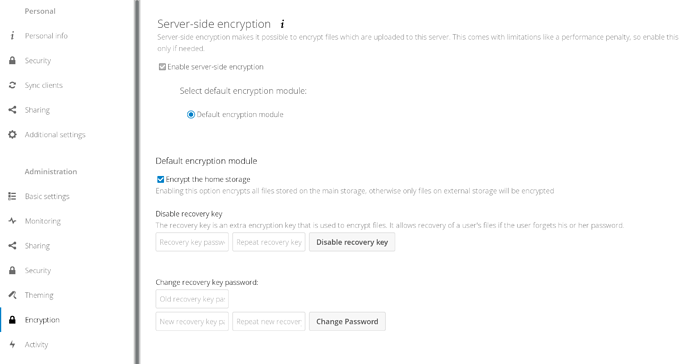Click the Disable recovery key button
This screenshot has height=364, width=690.
click(352, 242)
